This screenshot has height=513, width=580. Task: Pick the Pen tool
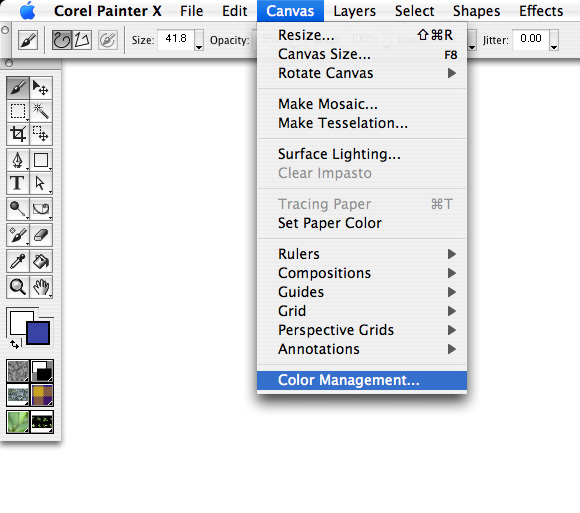(x=18, y=160)
